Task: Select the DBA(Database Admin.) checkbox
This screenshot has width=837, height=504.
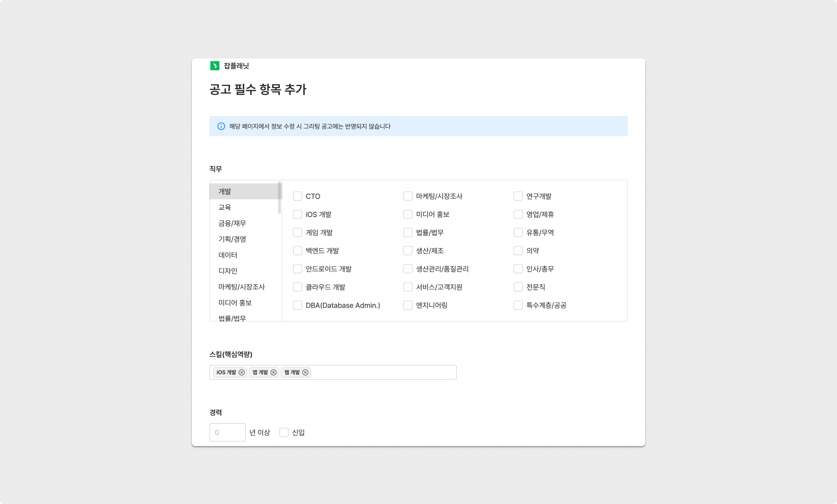Action: click(x=297, y=305)
